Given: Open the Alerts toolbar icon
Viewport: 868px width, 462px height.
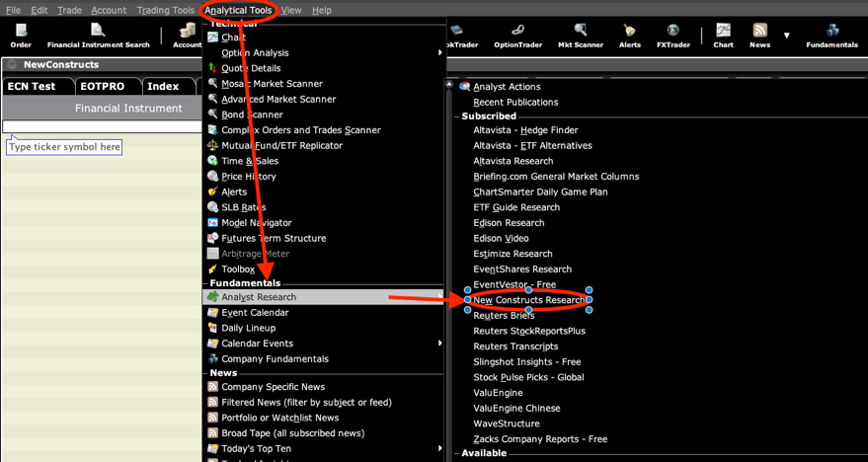Looking at the screenshot, I should 630,37.
